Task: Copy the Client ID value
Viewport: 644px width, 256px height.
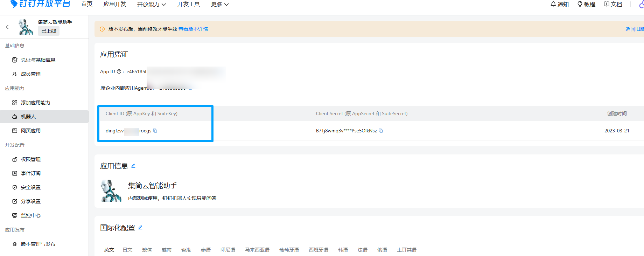Action: 155,131
